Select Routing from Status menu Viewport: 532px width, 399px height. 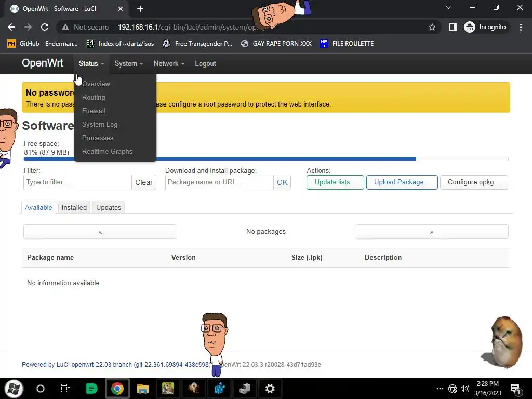click(x=94, y=97)
